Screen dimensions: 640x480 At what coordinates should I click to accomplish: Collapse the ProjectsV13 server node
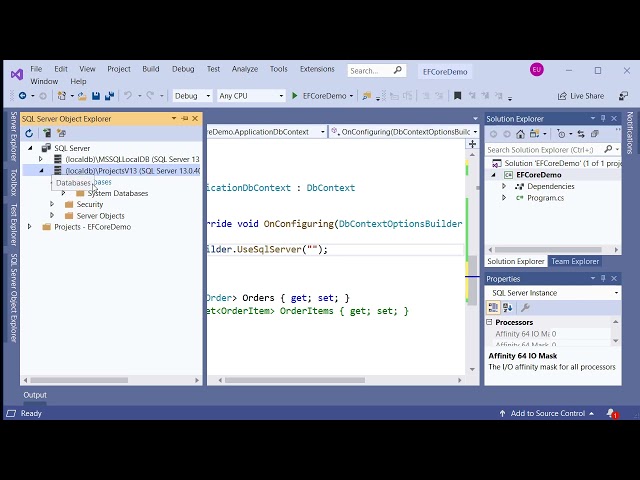click(x=41, y=171)
